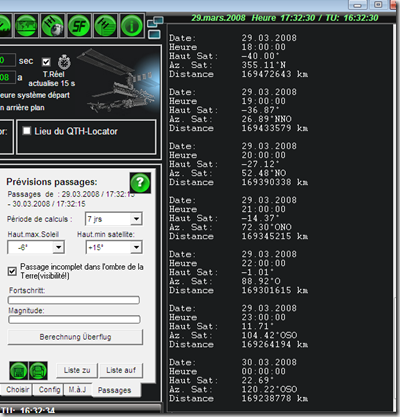Open the green info icon

pos(132,25)
